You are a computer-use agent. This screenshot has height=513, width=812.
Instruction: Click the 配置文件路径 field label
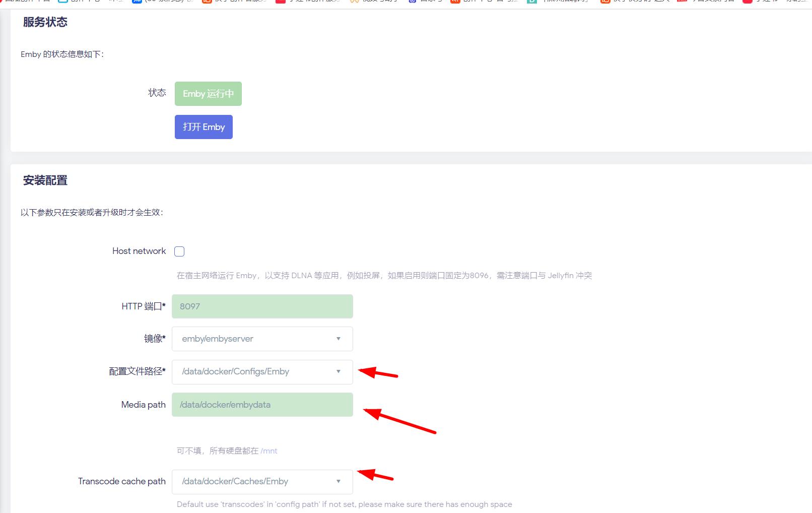click(137, 371)
